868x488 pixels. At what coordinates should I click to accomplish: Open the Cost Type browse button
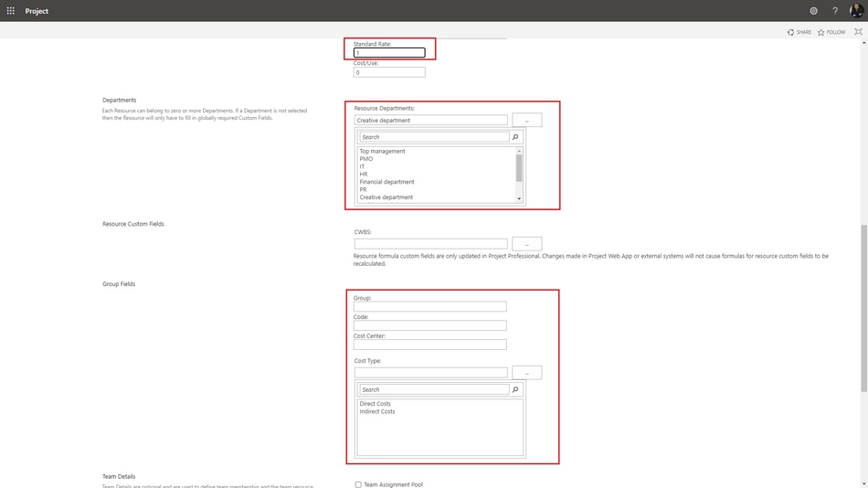(527, 373)
